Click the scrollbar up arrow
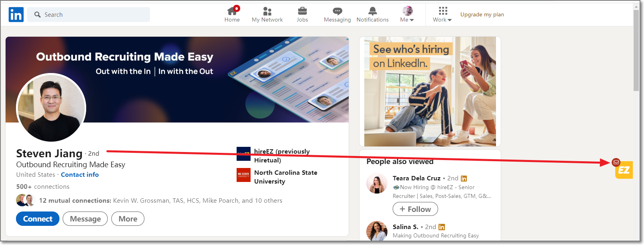This screenshot has width=644, height=245. (x=636, y=6)
